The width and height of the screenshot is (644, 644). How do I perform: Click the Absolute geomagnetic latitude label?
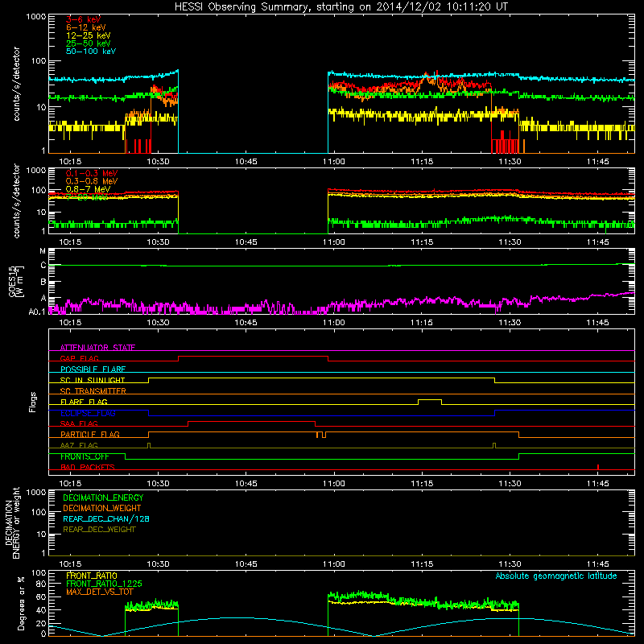556,576
